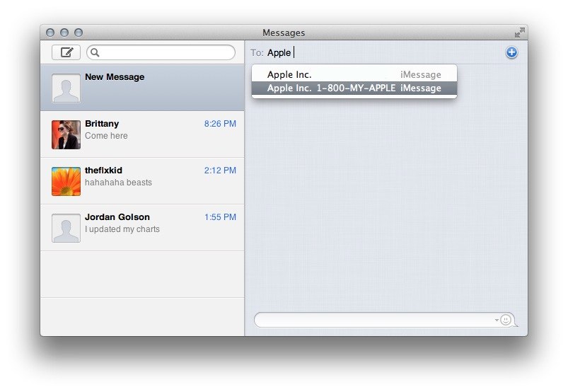Open the emoji smiley picker
This screenshot has width=568, height=392.
pyautogui.click(x=506, y=320)
